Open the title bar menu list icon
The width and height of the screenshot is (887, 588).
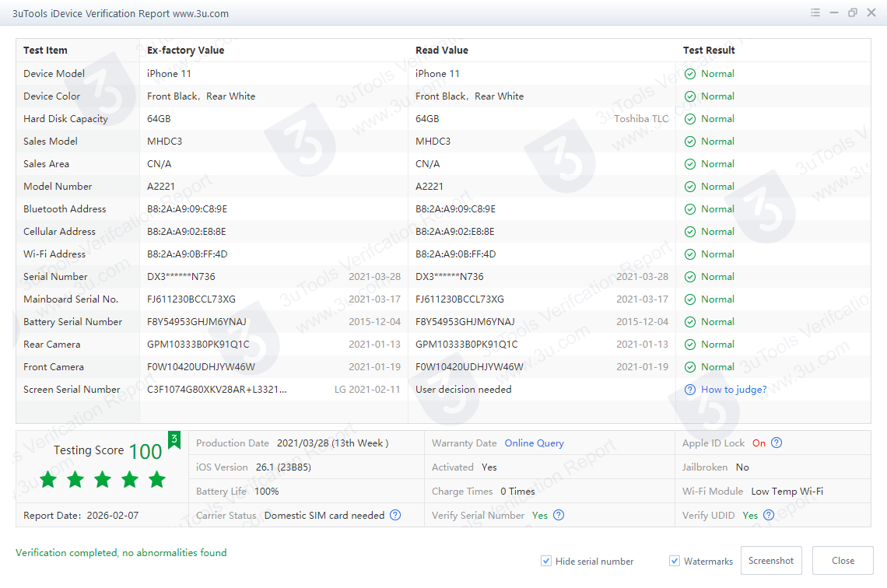point(815,12)
